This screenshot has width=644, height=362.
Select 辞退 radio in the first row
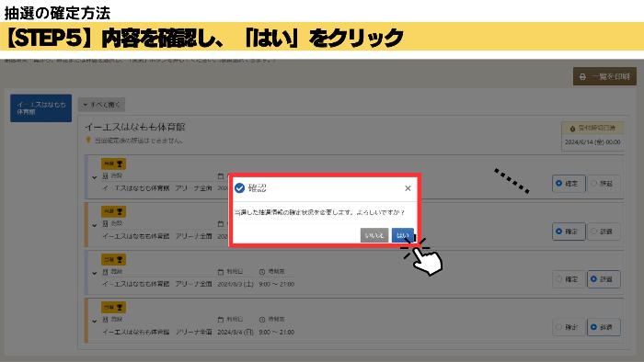[x=604, y=184]
